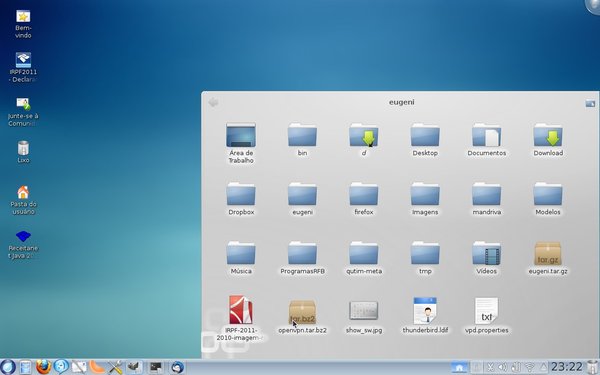Open the terminal launcher in the panel

[155, 367]
